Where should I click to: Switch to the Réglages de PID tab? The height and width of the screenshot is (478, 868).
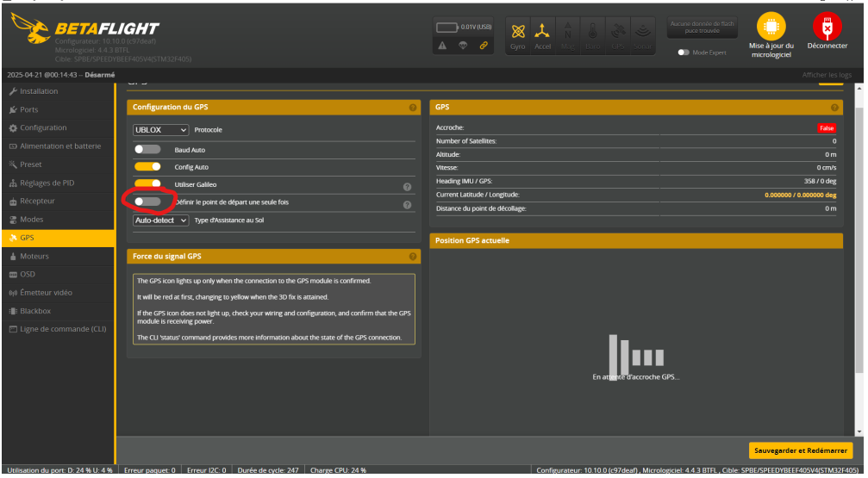click(x=47, y=183)
